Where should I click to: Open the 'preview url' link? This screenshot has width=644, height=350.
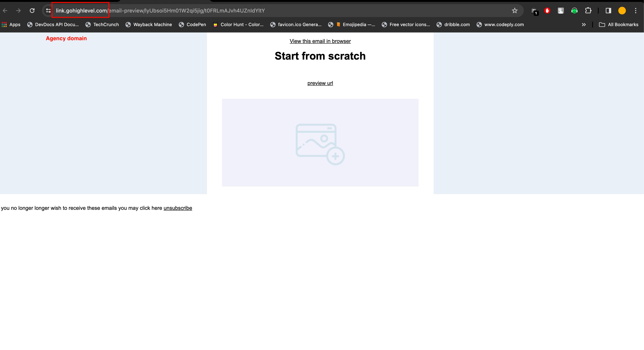tap(320, 83)
